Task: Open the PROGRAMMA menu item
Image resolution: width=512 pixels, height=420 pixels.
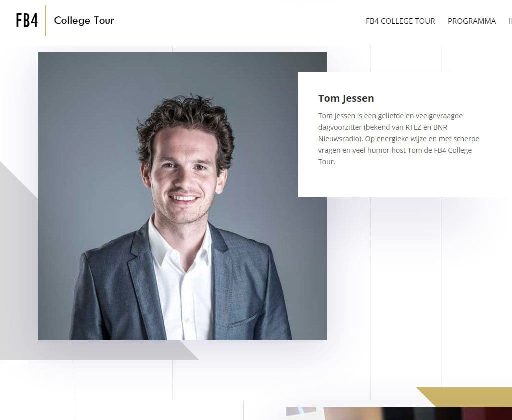Action: coord(472,21)
